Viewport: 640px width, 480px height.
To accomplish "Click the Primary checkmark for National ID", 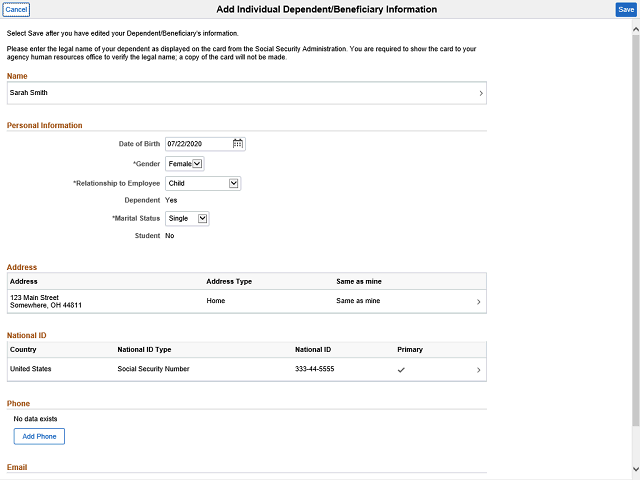I will coord(401,370).
